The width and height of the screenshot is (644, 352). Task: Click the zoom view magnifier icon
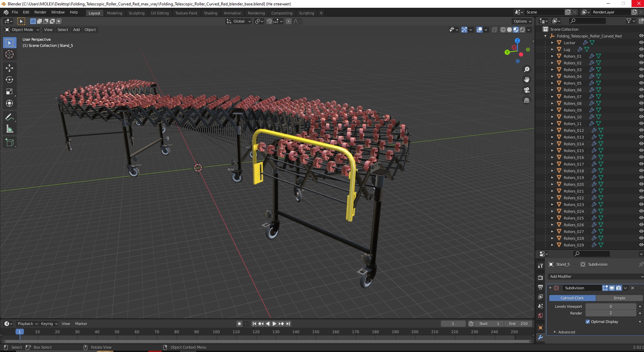[x=526, y=69]
